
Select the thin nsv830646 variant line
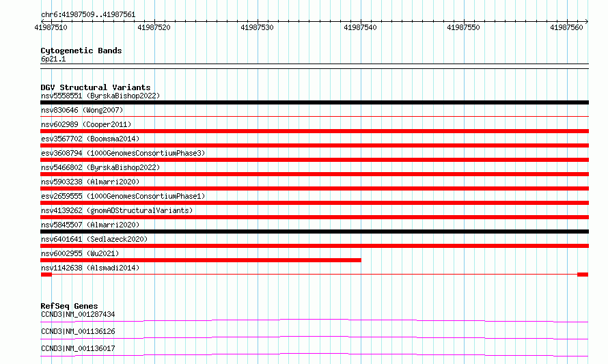pos(314,116)
